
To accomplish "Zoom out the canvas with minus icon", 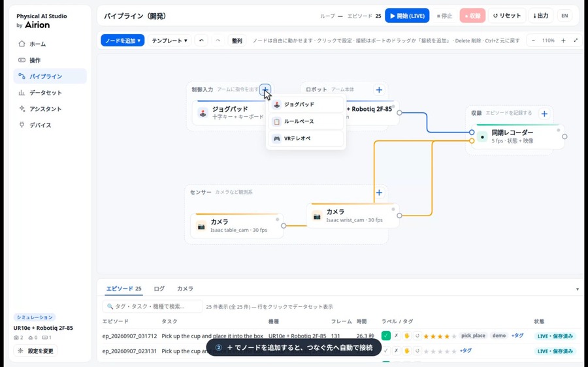I will [x=533, y=40].
